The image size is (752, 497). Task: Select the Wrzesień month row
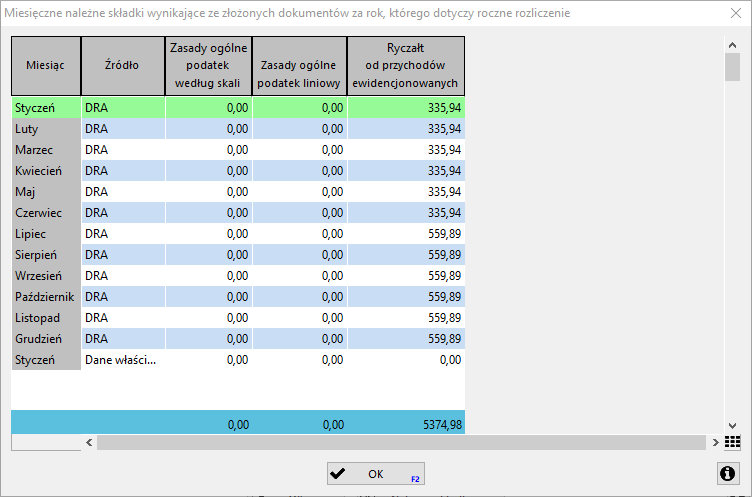click(x=238, y=276)
